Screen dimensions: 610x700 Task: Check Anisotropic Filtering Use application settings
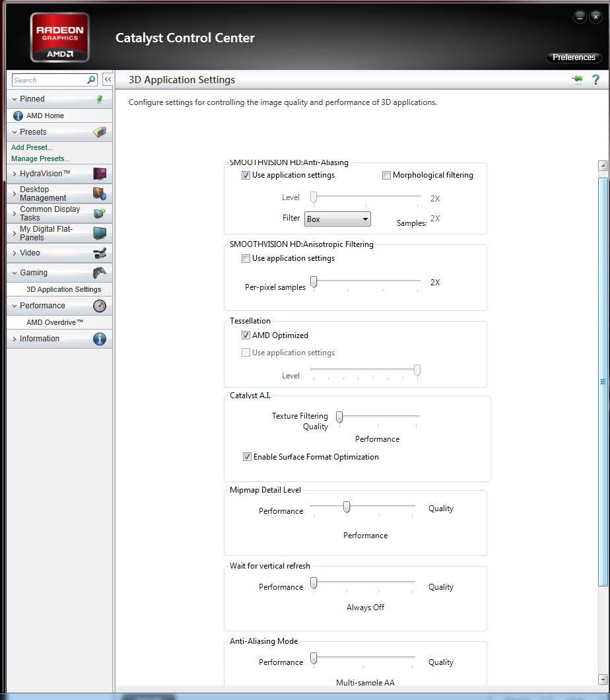(x=246, y=258)
